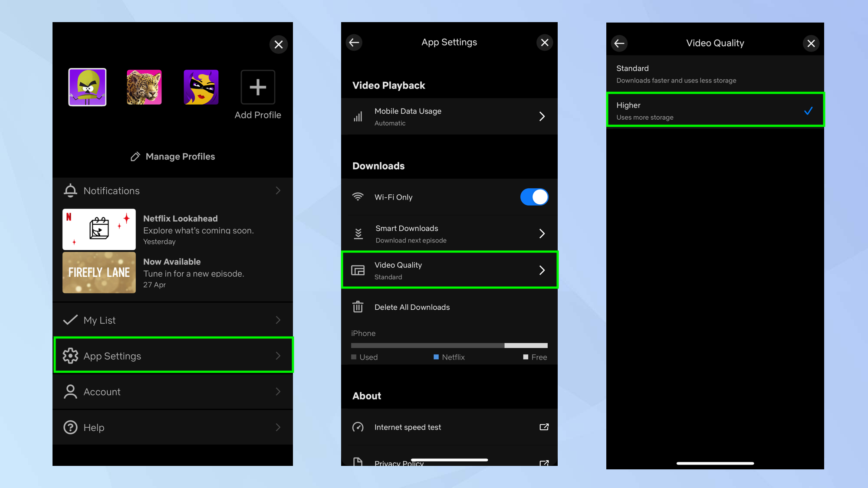Click the Internet speed test external link icon
Viewport: 868px width, 488px height.
click(x=543, y=427)
